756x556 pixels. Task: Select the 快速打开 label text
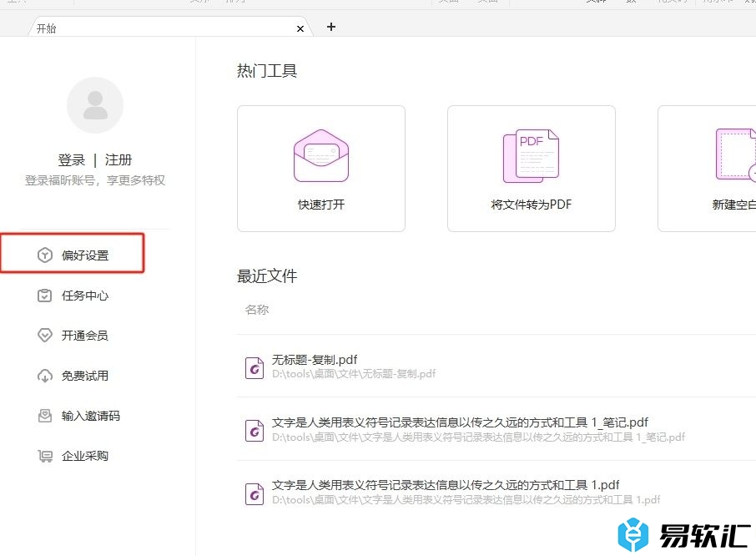pos(321,205)
